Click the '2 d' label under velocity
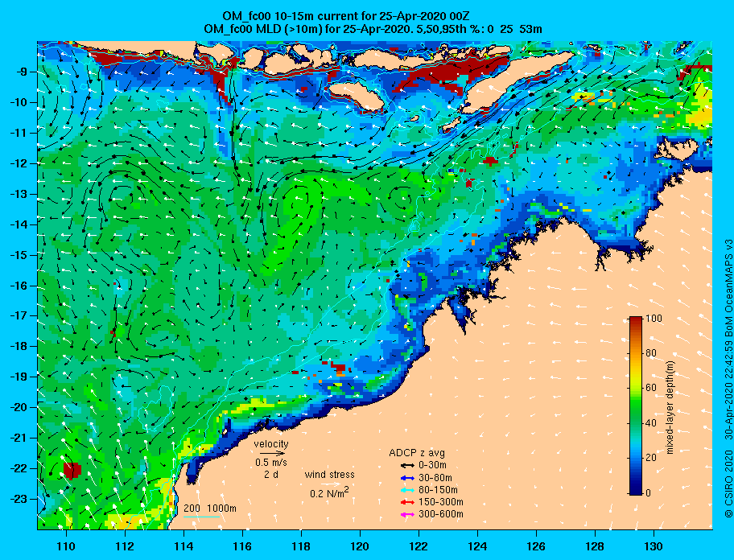734x560 pixels. pyautogui.click(x=271, y=474)
